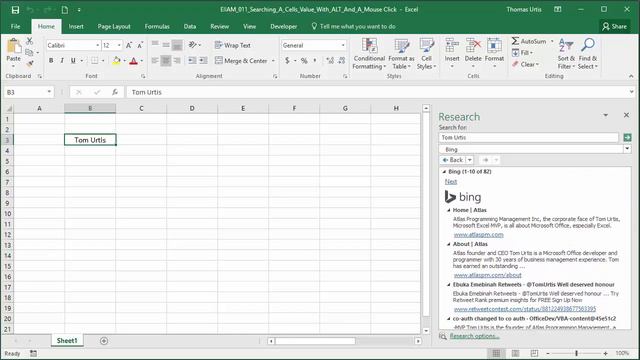Click the Format Painter brush icon

tap(29, 63)
